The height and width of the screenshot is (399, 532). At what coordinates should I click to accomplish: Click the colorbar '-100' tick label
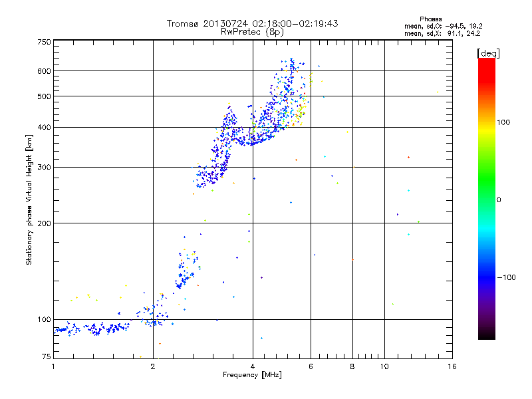(x=506, y=277)
